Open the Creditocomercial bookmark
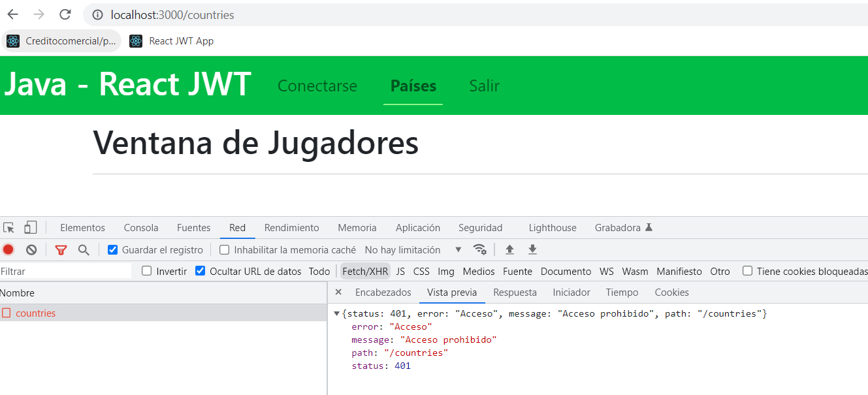 (x=61, y=41)
